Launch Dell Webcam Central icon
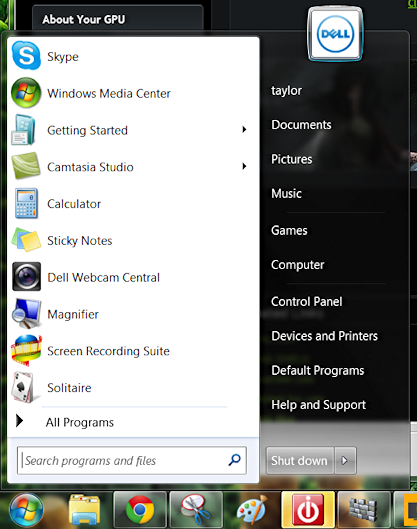The height and width of the screenshot is (529, 417). (x=26, y=277)
